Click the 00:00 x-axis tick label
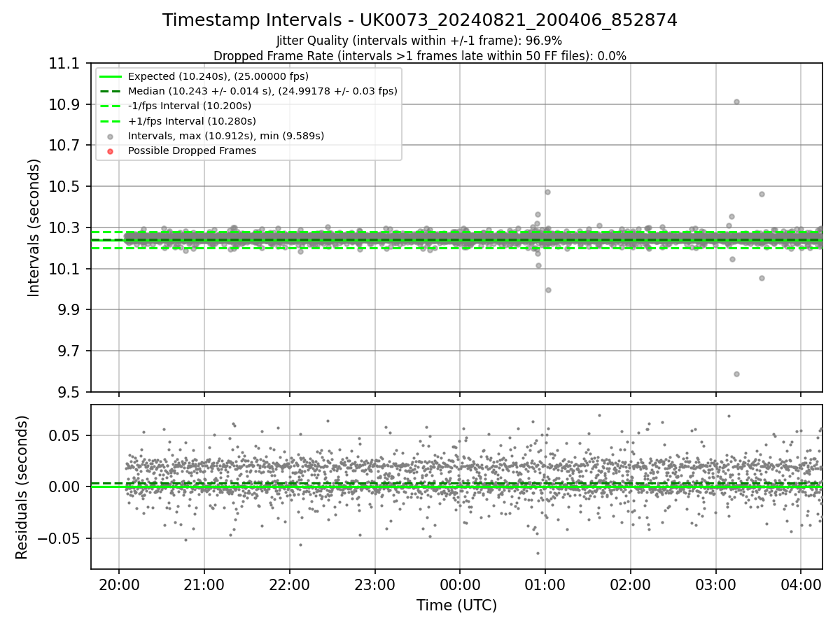The width and height of the screenshot is (840, 630). pos(460,585)
